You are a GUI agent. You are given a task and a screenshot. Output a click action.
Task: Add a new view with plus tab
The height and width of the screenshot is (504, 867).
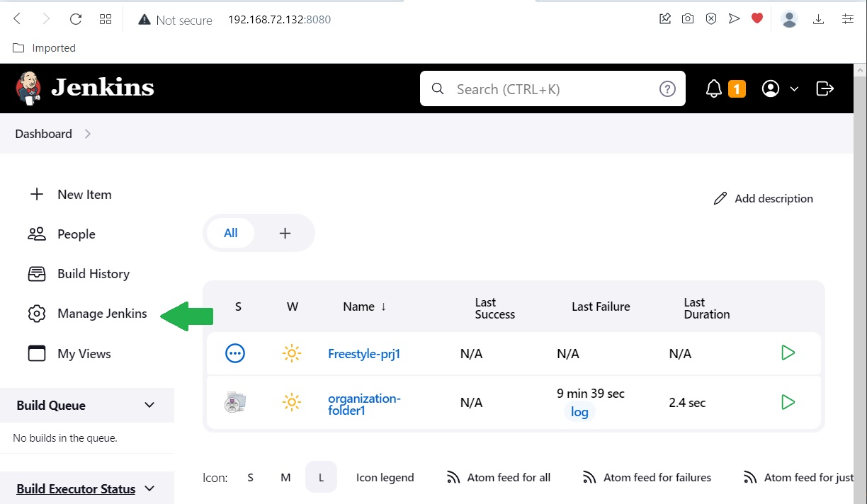[285, 233]
